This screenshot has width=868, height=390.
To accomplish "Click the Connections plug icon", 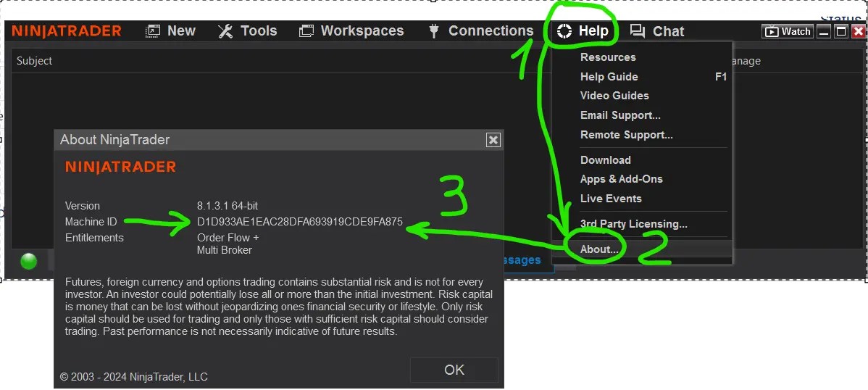I will tap(434, 31).
